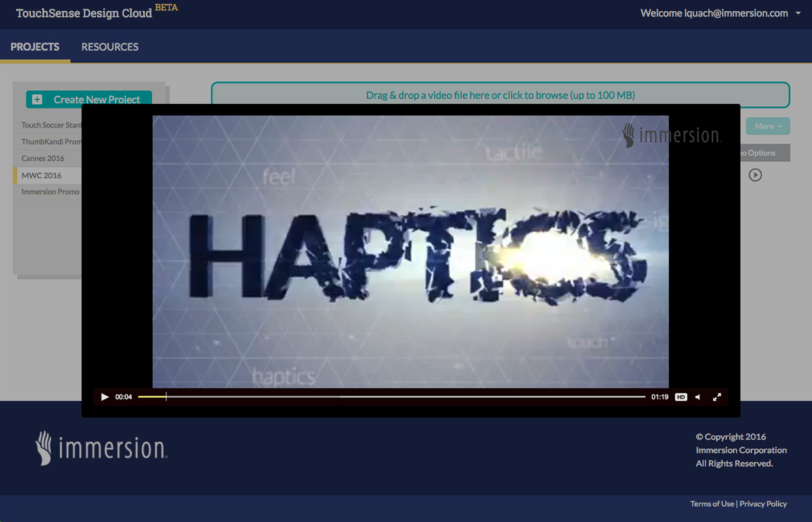Select the Cannes 2016 project
The width and height of the screenshot is (812, 522).
(43, 158)
